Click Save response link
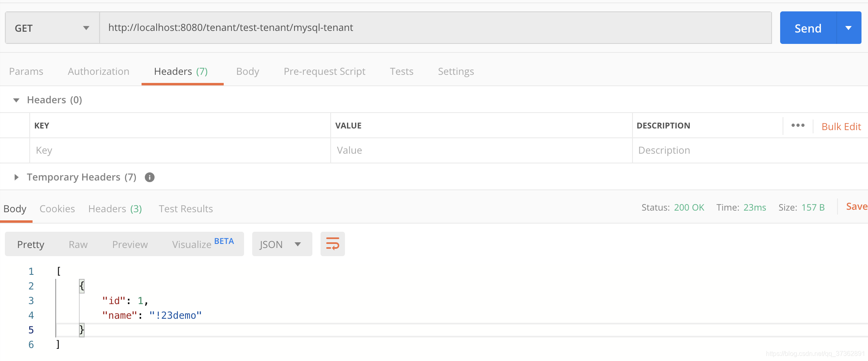Viewport: 868px width, 361px height. tap(857, 207)
